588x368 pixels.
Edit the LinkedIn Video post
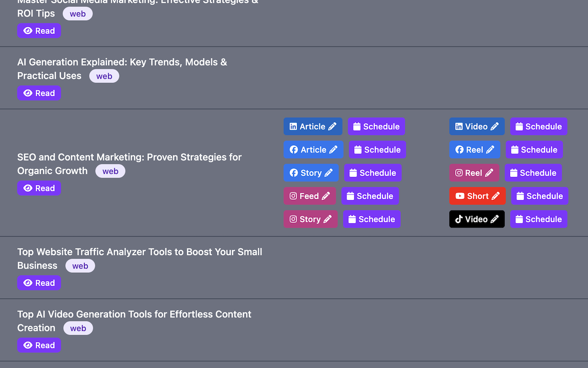point(477,127)
